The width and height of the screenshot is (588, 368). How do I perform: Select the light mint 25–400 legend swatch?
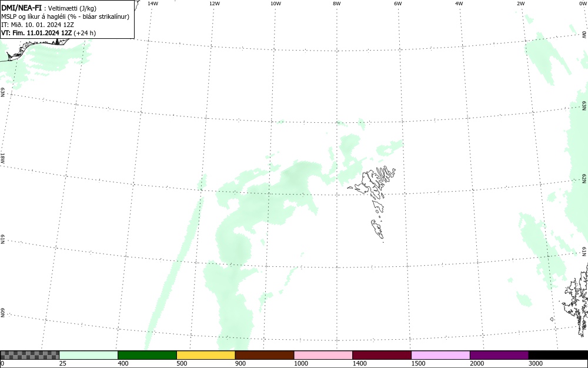coord(89,355)
